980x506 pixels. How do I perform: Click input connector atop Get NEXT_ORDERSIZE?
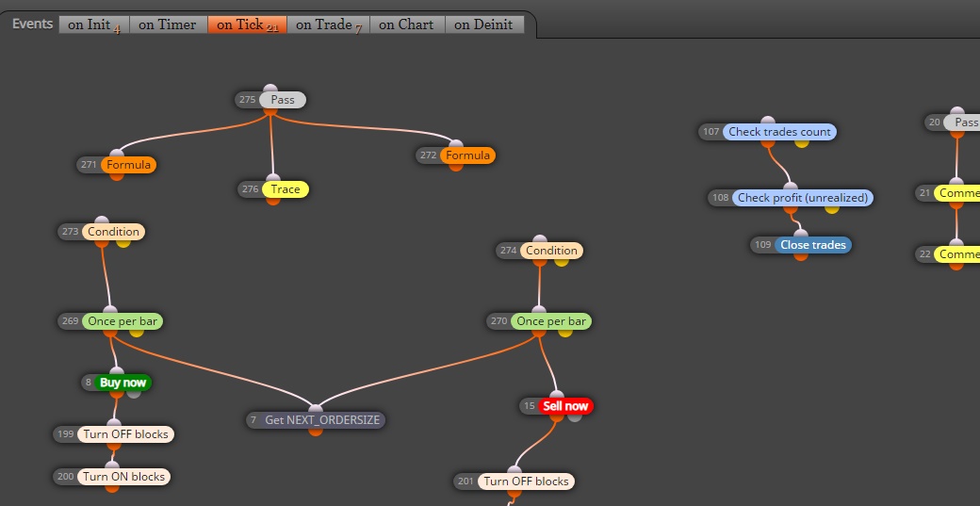(316, 409)
